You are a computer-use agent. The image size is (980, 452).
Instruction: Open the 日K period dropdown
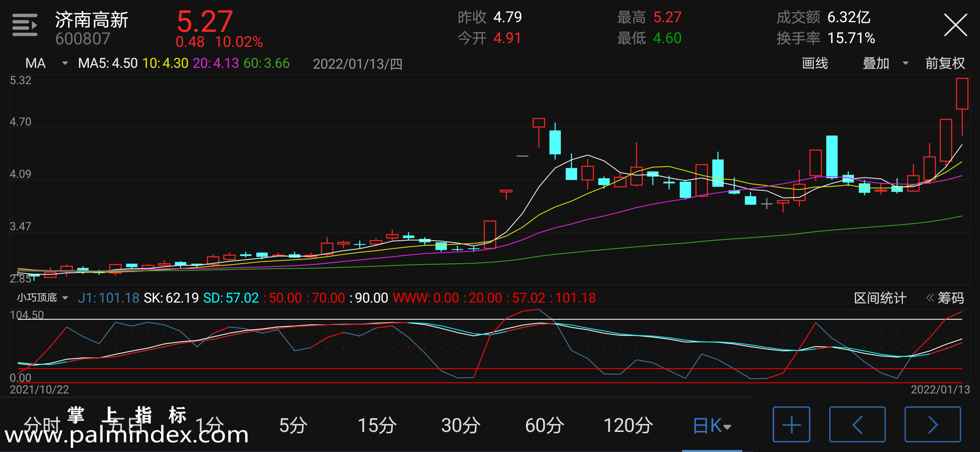point(712,426)
